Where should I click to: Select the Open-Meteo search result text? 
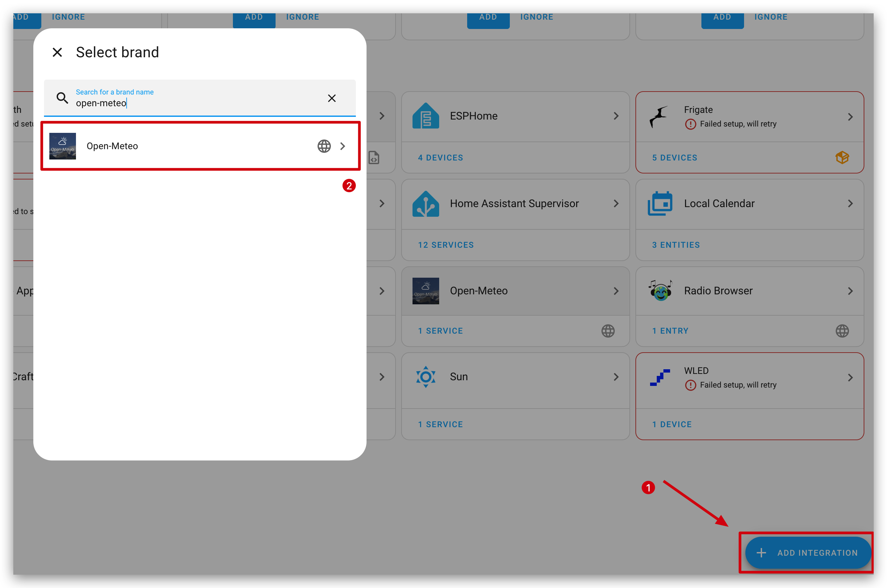click(112, 146)
